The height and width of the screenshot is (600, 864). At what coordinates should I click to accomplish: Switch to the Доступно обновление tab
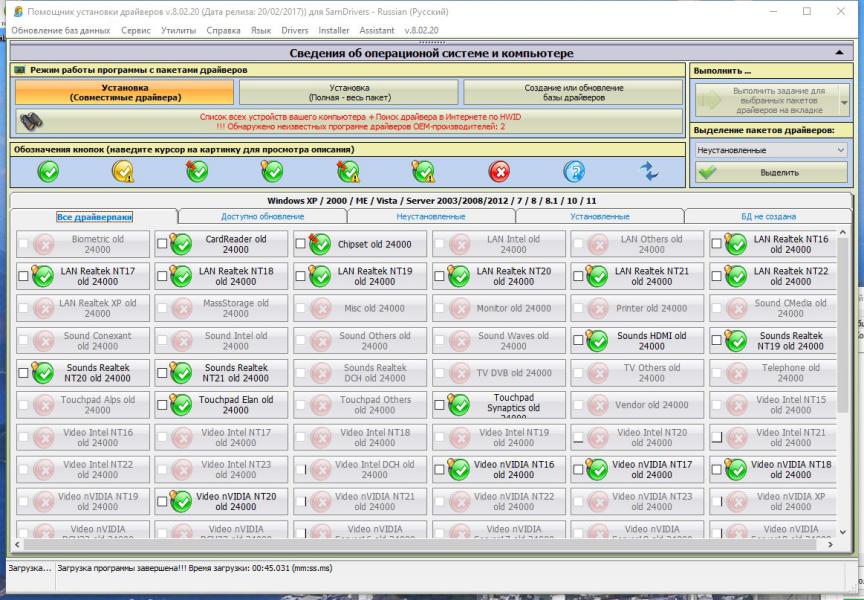coord(262,216)
